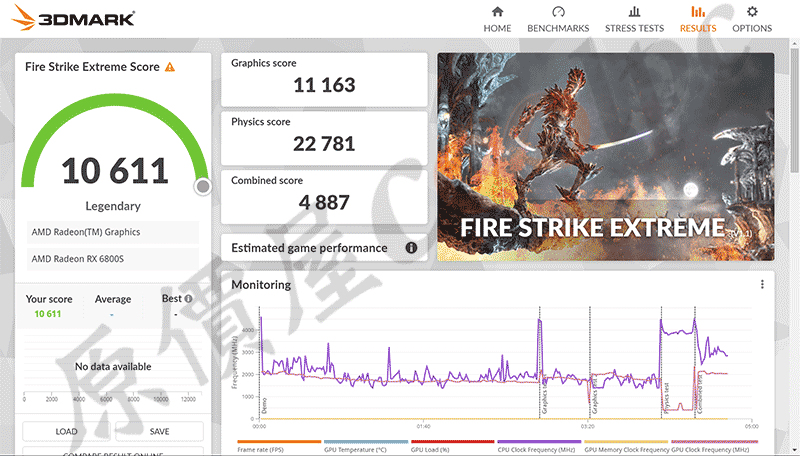
Task: Click the Combined test marker in chart
Action: [695, 362]
